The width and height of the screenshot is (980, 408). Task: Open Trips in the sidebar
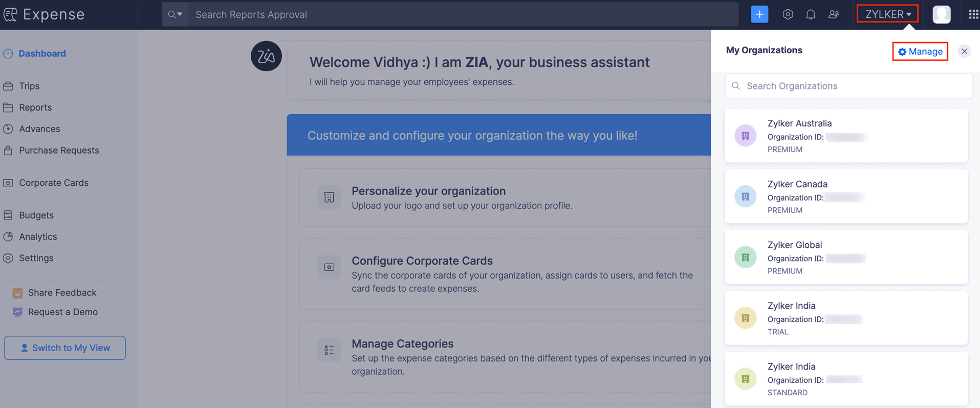29,86
